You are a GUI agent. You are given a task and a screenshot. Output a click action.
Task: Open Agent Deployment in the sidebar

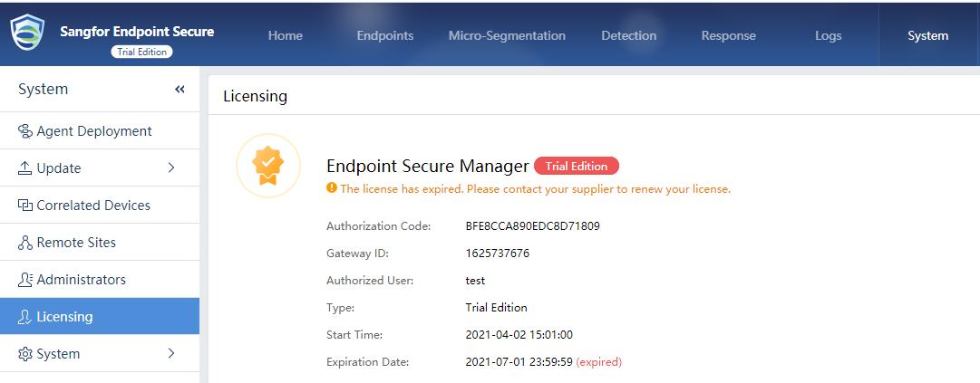click(100, 131)
